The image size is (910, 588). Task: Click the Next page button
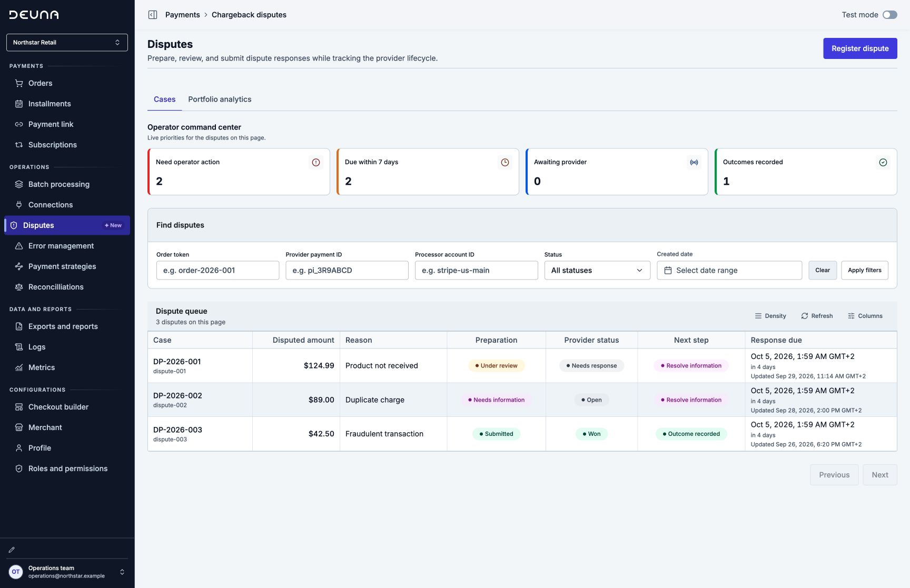(x=879, y=475)
